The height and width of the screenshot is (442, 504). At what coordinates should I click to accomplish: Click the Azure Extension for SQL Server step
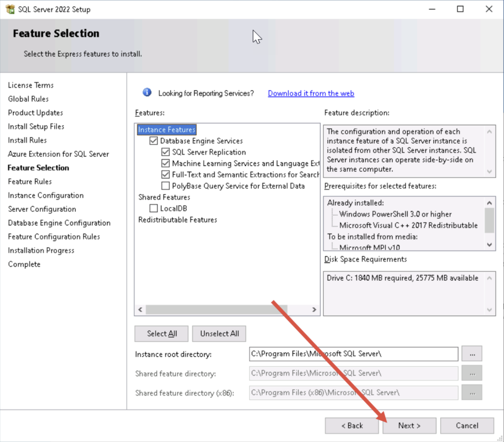58,154
